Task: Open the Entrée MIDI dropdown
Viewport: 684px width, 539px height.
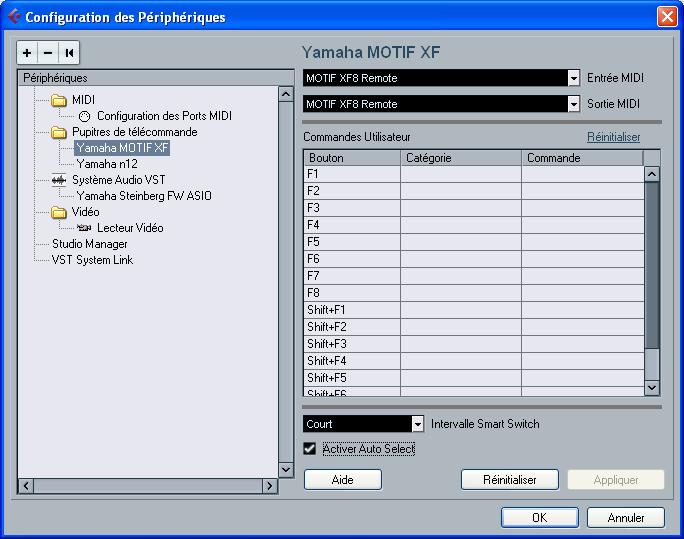Action: coord(573,78)
